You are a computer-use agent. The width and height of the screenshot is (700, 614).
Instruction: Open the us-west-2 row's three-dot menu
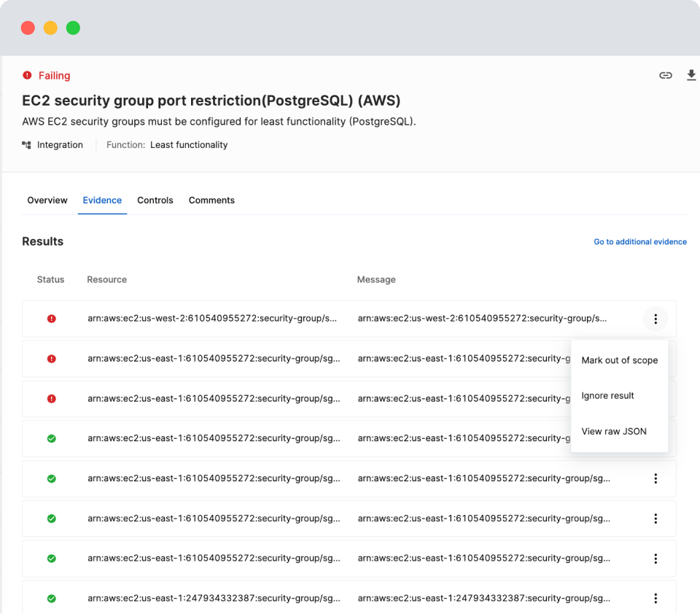(x=656, y=319)
